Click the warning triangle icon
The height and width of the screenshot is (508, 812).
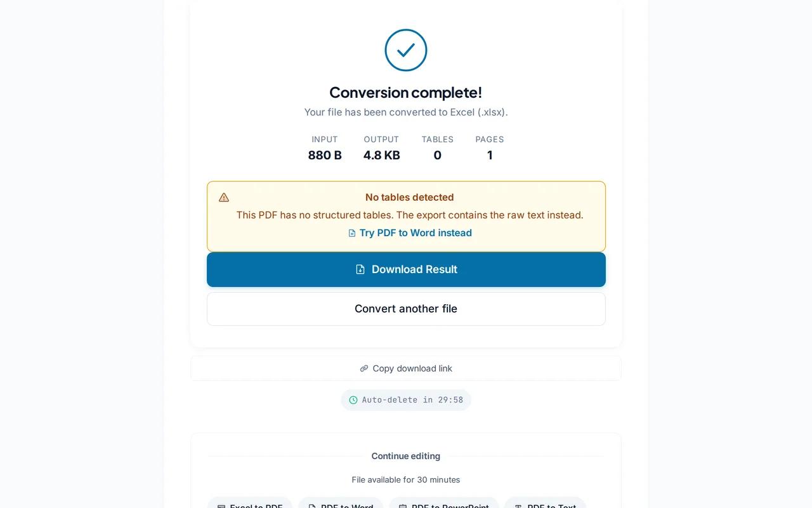[224, 197]
